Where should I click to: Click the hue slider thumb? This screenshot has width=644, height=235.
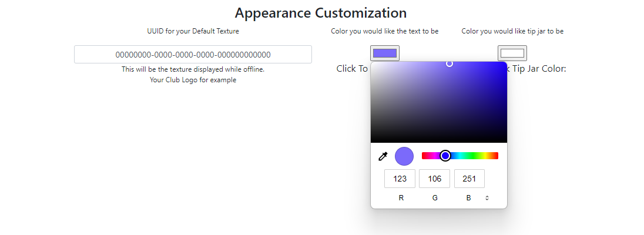[445, 156]
